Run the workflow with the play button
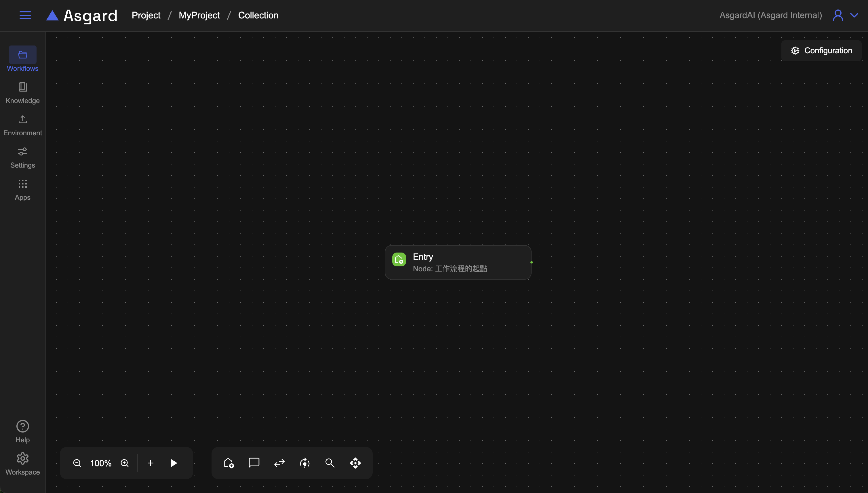The image size is (868, 493). (174, 463)
